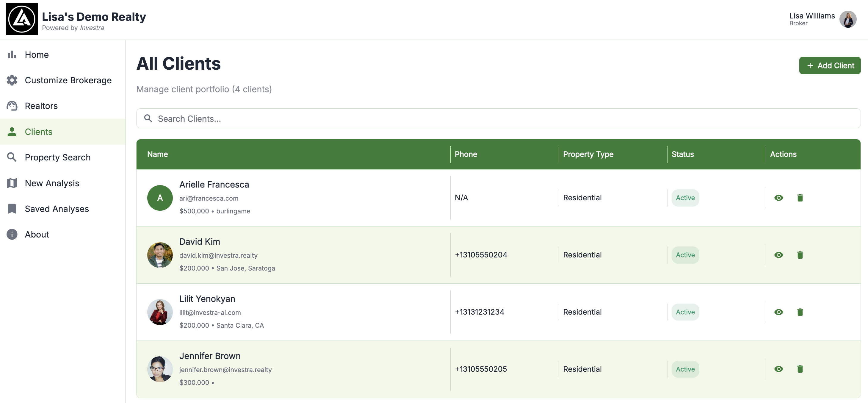Click trash icon for David Kim

point(800,255)
